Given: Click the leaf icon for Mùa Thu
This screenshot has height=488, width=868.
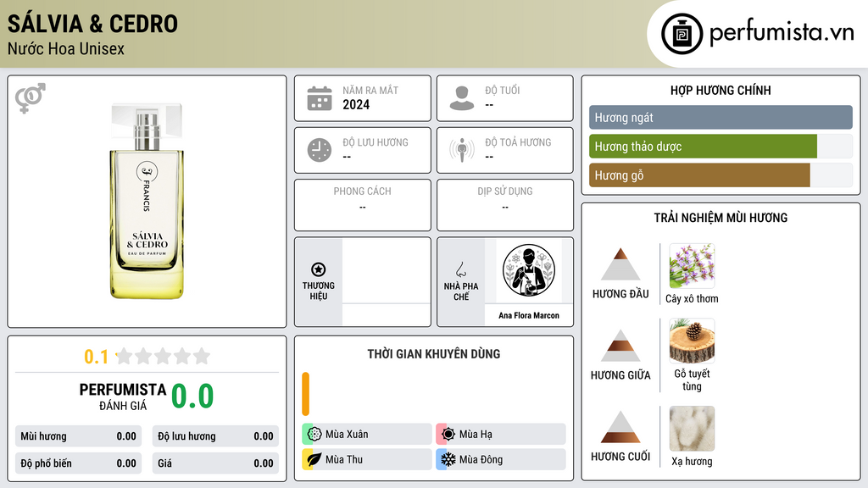Looking at the screenshot, I should tap(314, 459).
